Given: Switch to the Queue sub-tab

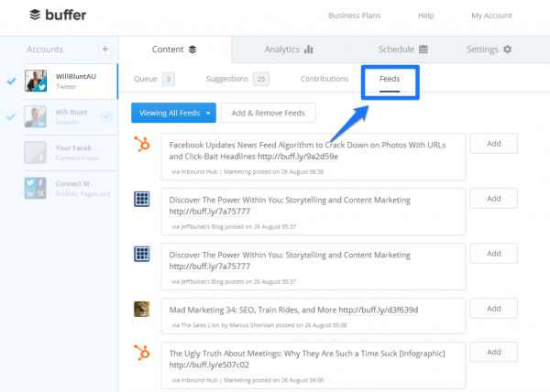Looking at the screenshot, I should pyautogui.click(x=146, y=79).
